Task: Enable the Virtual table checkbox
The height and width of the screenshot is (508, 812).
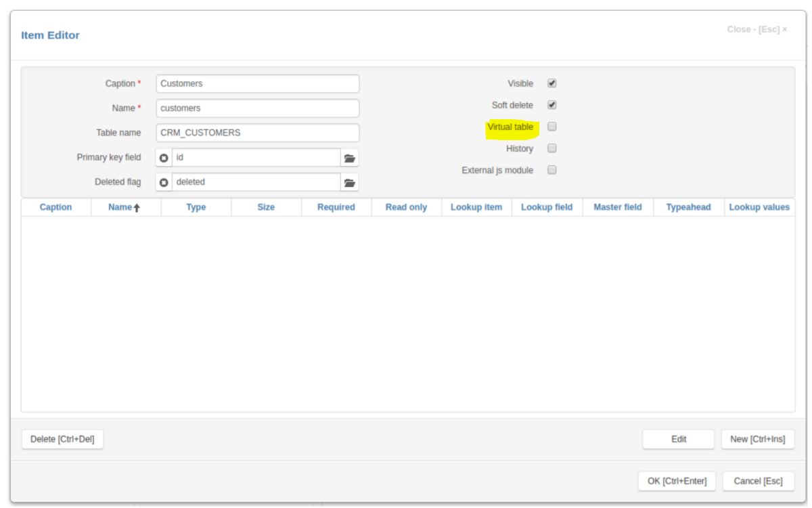Action: point(551,127)
